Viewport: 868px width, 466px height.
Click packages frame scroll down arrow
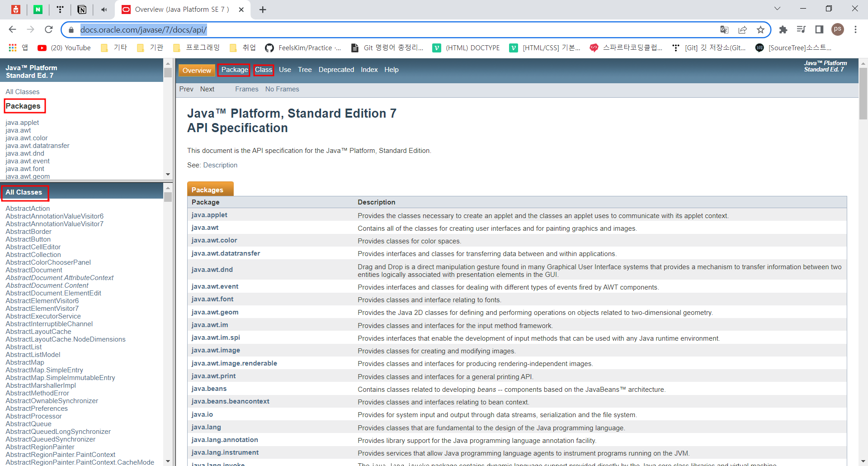coord(168,175)
